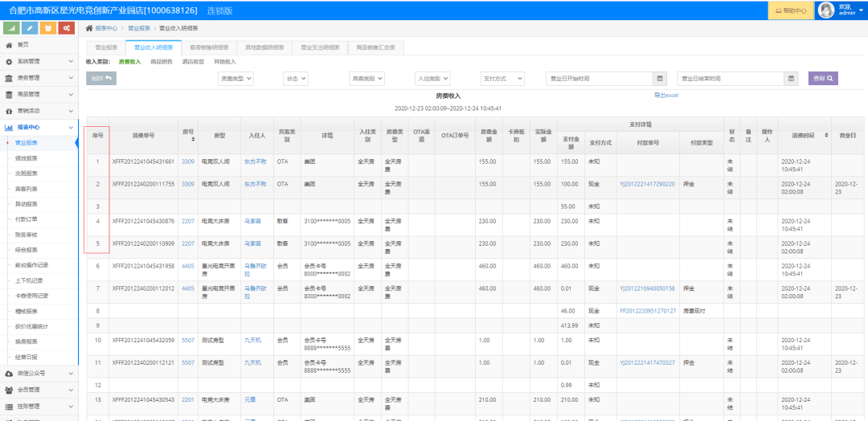Focus the 营业日结束时间 input field
Image resolution: width=868 pixels, height=421 pixels.
pos(731,79)
